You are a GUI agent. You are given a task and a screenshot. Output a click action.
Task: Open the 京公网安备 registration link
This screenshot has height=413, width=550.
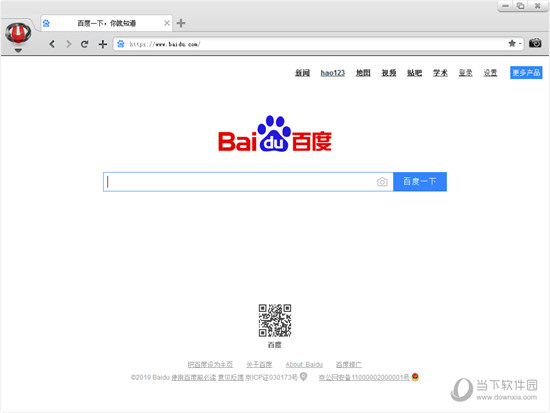tap(364, 378)
